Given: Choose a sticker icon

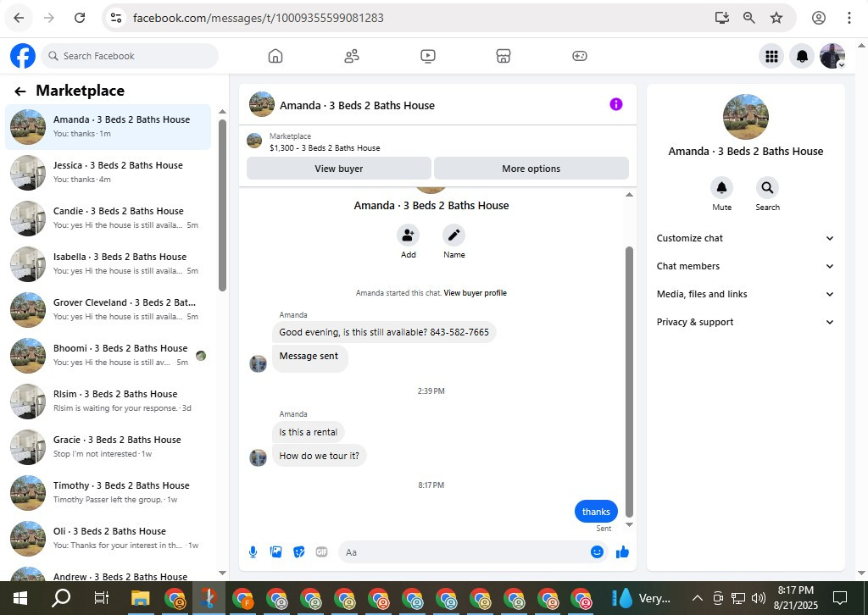Looking at the screenshot, I should tap(299, 552).
